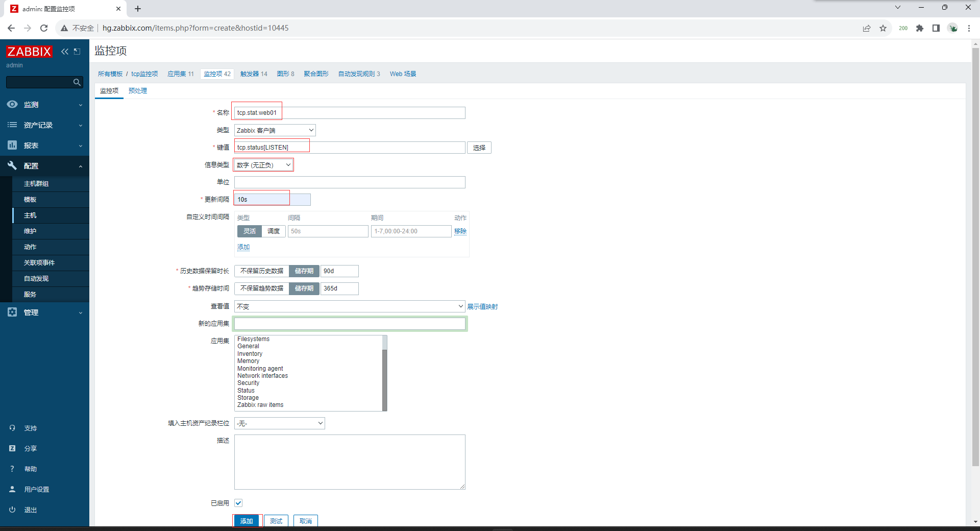Click the headset icon beside 支持
Viewport: 980px width, 531px height.
click(12, 428)
